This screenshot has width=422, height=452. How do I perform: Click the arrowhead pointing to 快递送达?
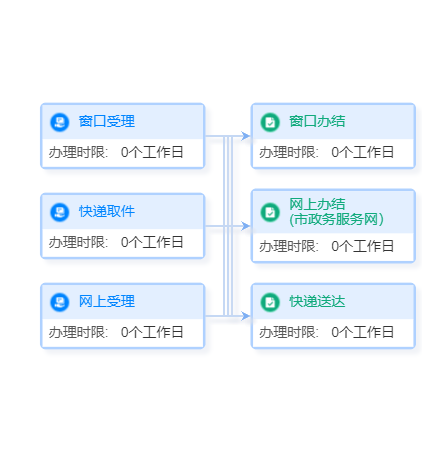click(x=246, y=316)
